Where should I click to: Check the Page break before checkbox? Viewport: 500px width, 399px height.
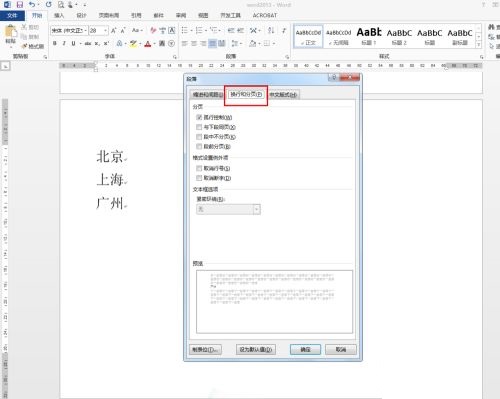pyautogui.click(x=199, y=146)
